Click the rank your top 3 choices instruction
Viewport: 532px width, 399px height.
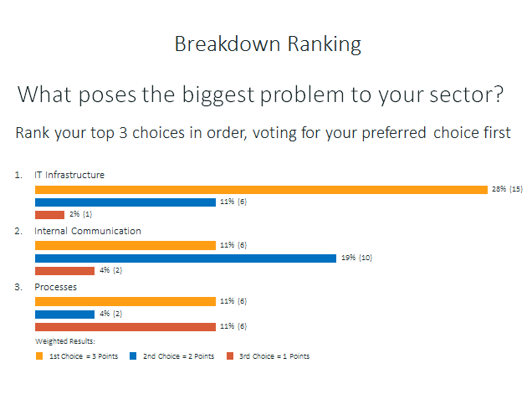tap(263, 133)
